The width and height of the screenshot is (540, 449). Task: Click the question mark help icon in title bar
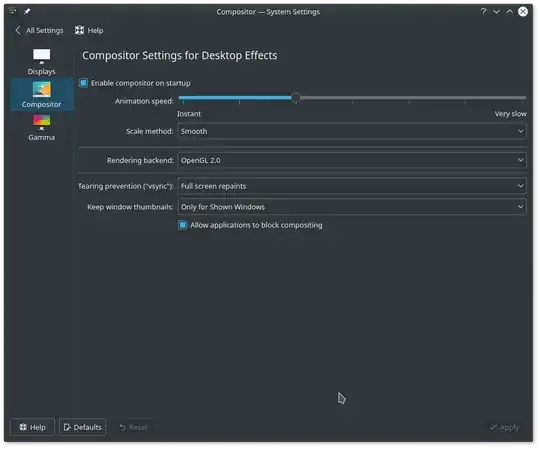click(x=483, y=12)
